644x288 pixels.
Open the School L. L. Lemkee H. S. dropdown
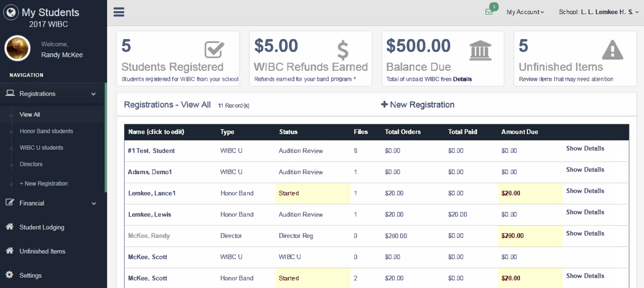point(599,12)
